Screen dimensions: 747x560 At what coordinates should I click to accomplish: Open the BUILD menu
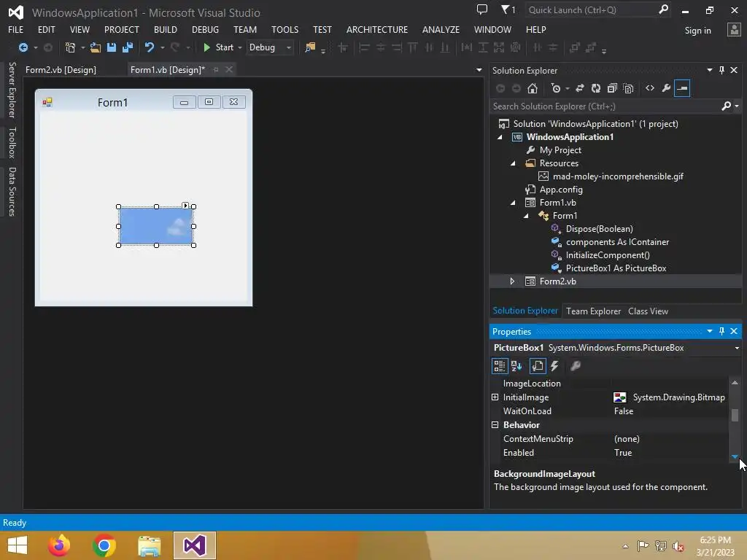click(x=166, y=29)
